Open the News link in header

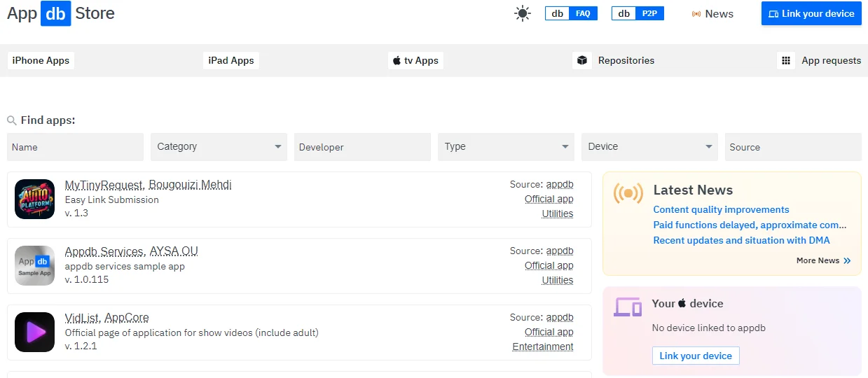tap(712, 14)
